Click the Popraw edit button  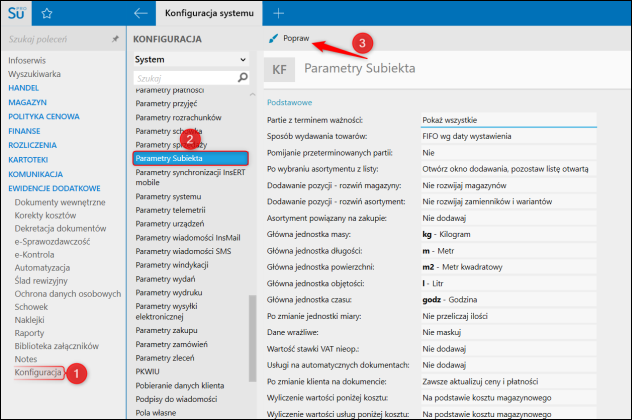pyautogui.click(x=290, y=38)
